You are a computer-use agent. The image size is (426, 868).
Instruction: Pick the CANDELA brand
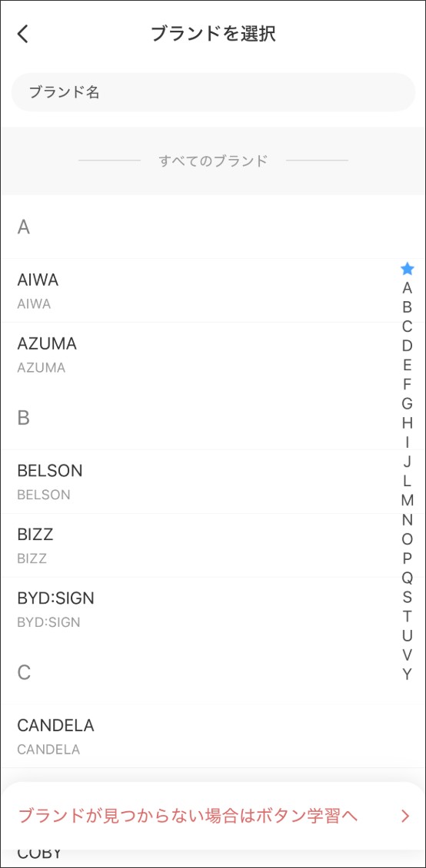(213, 736)
